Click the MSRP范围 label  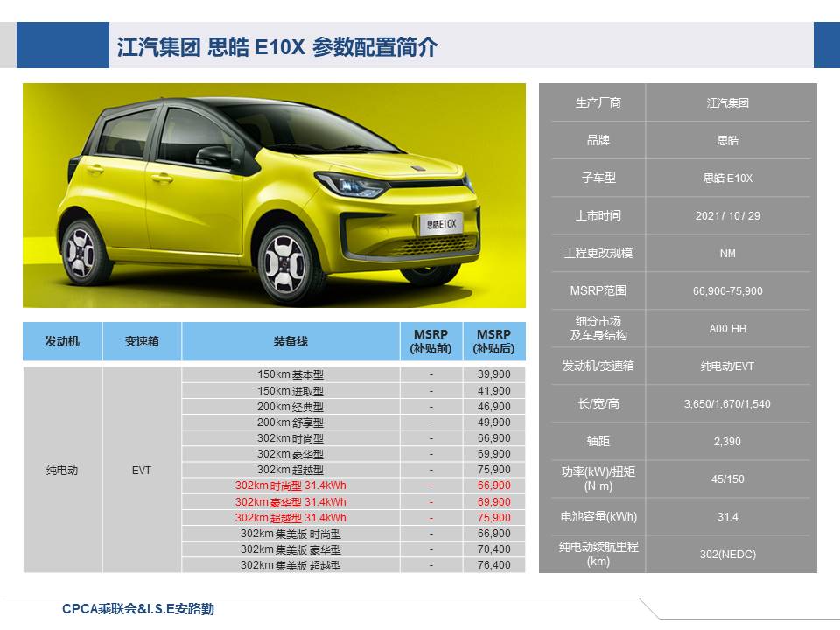click(x=598, y=290)
